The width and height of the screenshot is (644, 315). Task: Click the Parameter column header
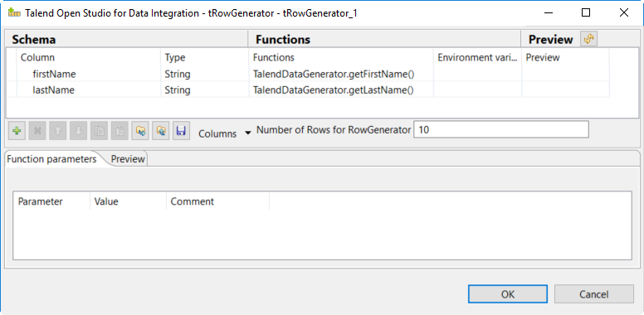coord(40,201)
